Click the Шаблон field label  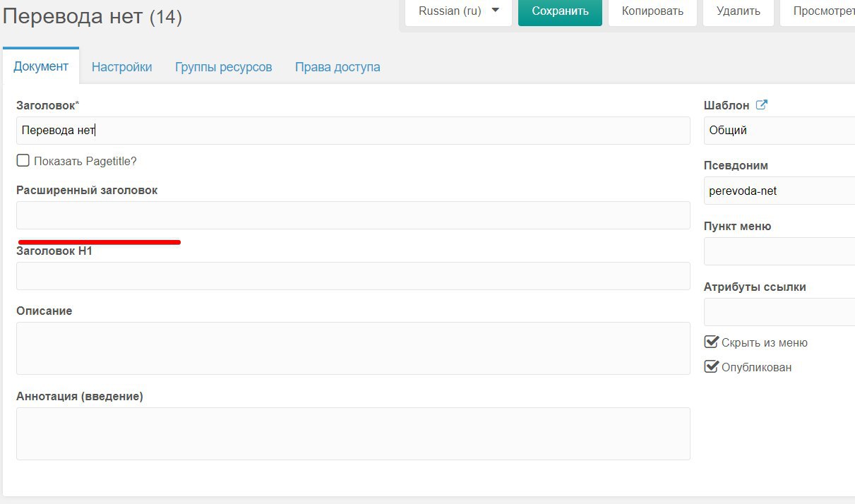(x=727, y=105)
